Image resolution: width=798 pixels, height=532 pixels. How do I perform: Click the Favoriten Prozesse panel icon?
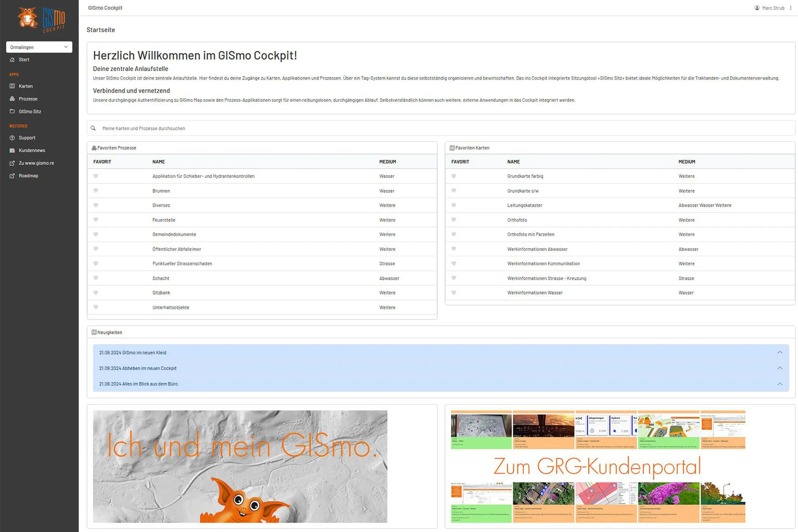[x=94, y=148]
